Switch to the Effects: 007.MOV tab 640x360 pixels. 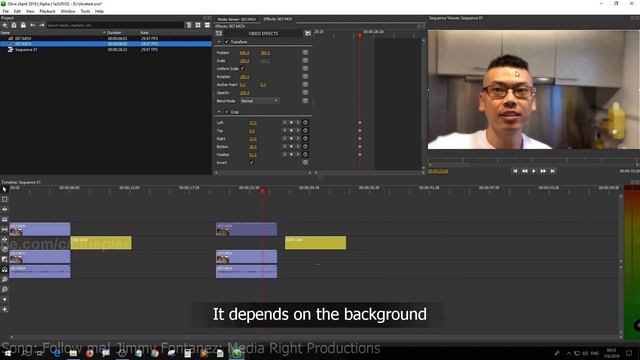point(278,19)
